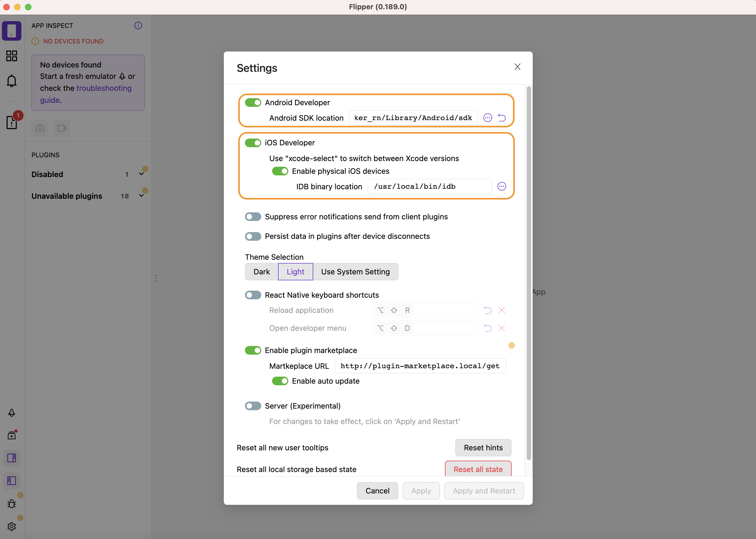Image resolution: width=756 pixels, height=539 pixels.
Task: Open the plugin manager grid icon
Action: click(12, 56)
